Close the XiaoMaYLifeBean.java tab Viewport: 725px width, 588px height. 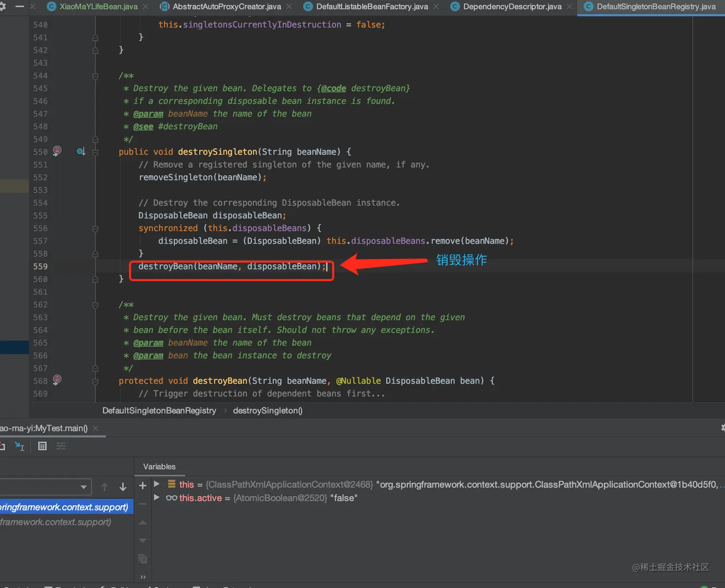tap(146, 7)
